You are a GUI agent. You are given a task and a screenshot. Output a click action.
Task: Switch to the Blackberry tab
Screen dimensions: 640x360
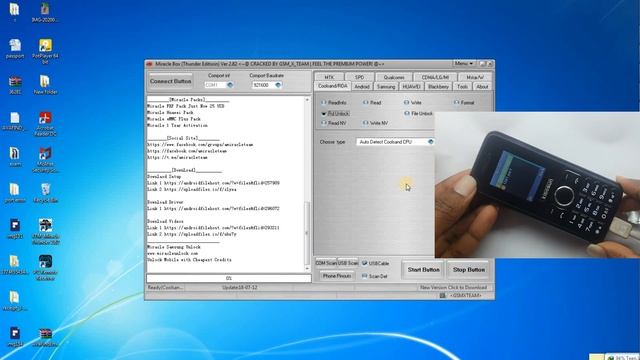tap(438, 87)
